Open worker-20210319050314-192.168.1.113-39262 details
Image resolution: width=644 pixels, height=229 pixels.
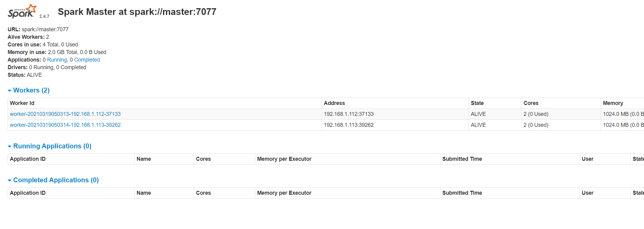[x=65, y=125]
